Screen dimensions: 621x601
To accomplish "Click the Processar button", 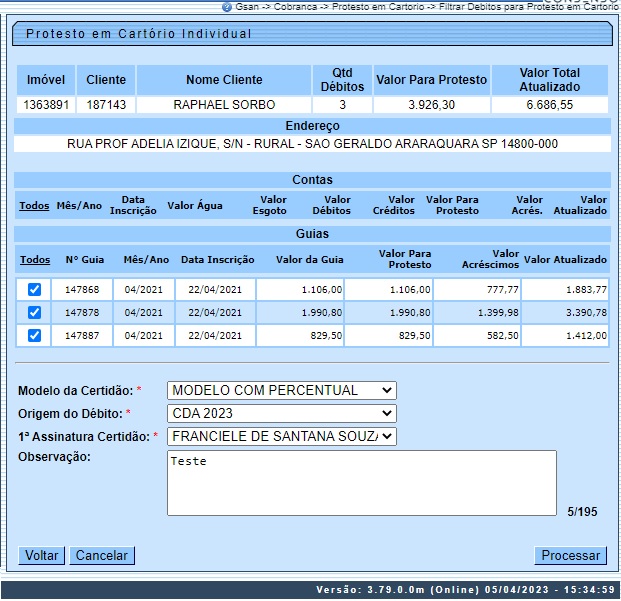I will (x=570, y=555).
